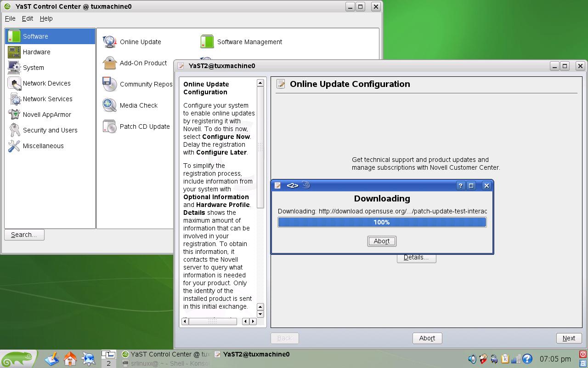
Task: Open the Patch CD Update module
Action: [x=136, y=126]
